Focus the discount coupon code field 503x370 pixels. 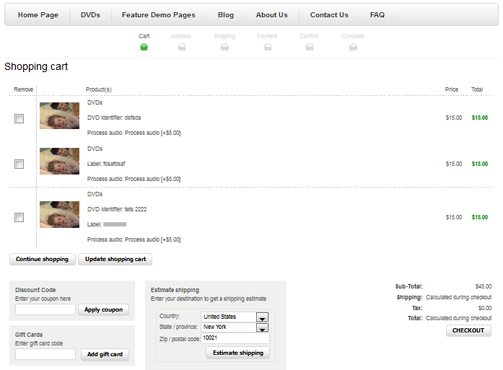(45, 309)
